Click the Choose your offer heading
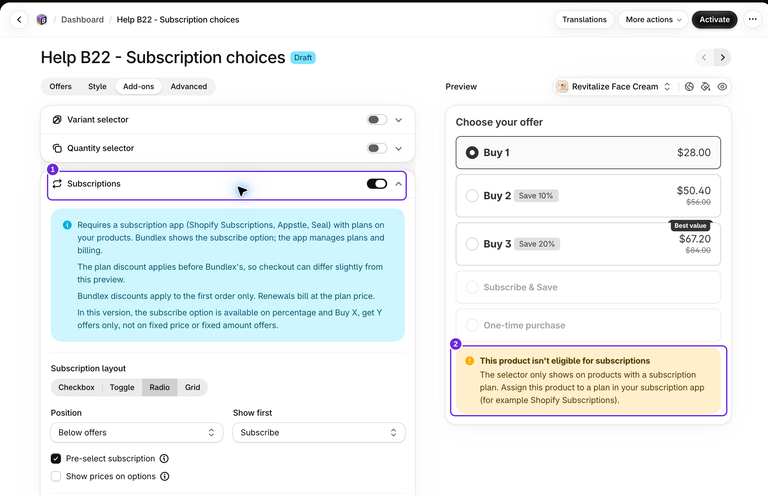 tap(499, 122)
